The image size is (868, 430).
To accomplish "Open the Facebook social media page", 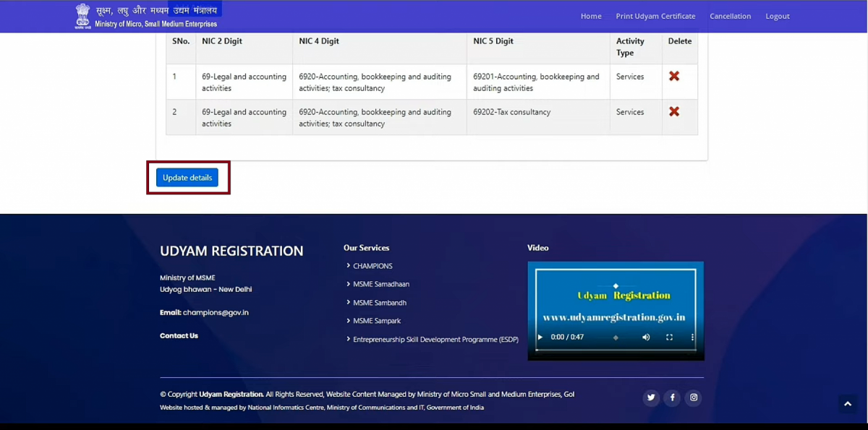I will (672, 397).
